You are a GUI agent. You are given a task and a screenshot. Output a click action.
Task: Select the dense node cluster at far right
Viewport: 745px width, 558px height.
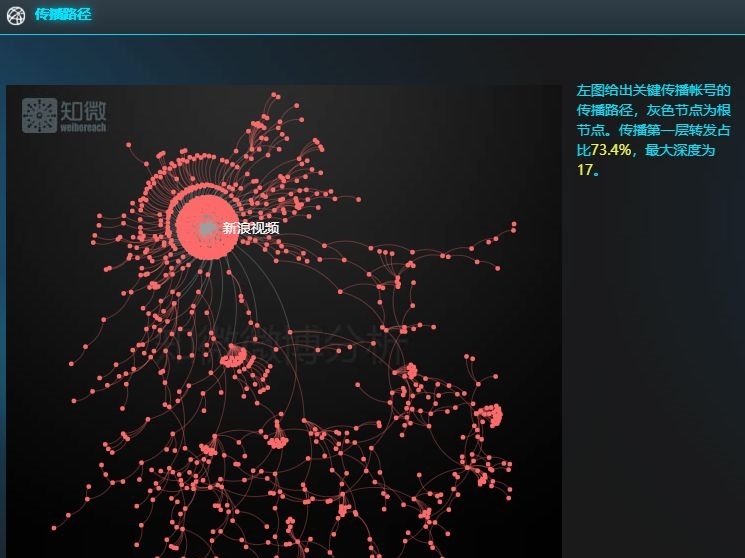491,413
